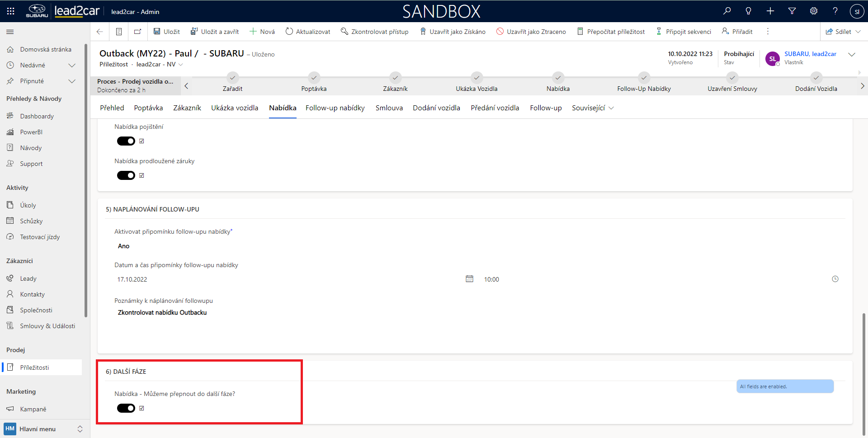This screenshot has height=438, width=868.
Task: Toggle Nabídka pojištění switch
Action: click(x=126, y=141)
